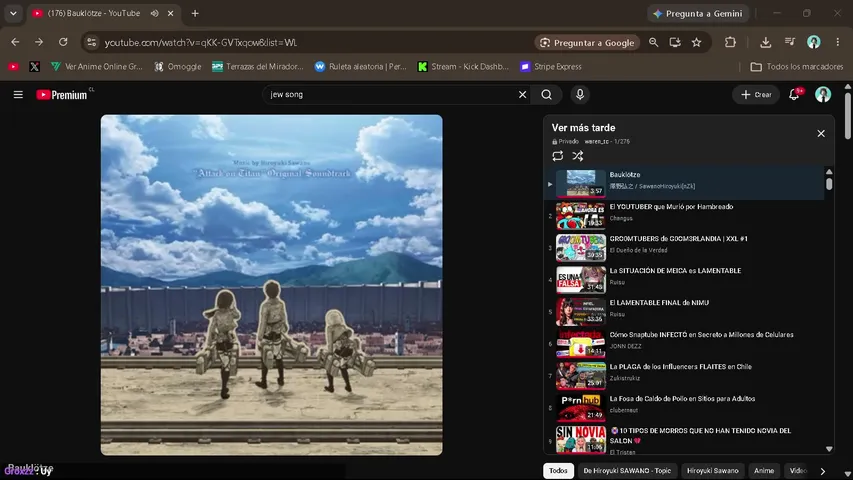Show more filter chips with right chevron

[823, 471]
